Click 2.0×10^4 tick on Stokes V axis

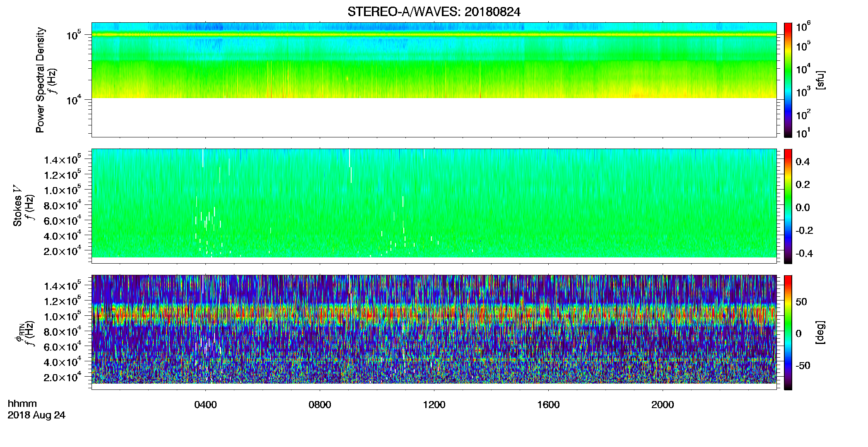click(x=63, y=250)
